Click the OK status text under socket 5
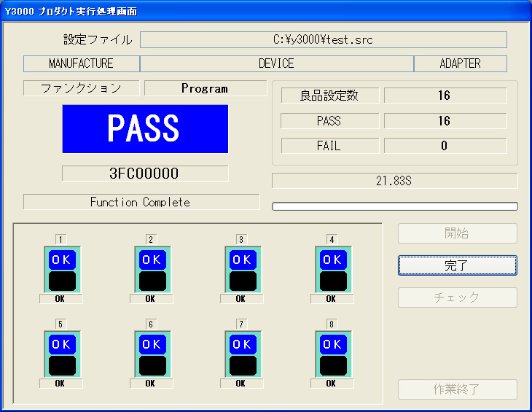 [x=60, y=383]
